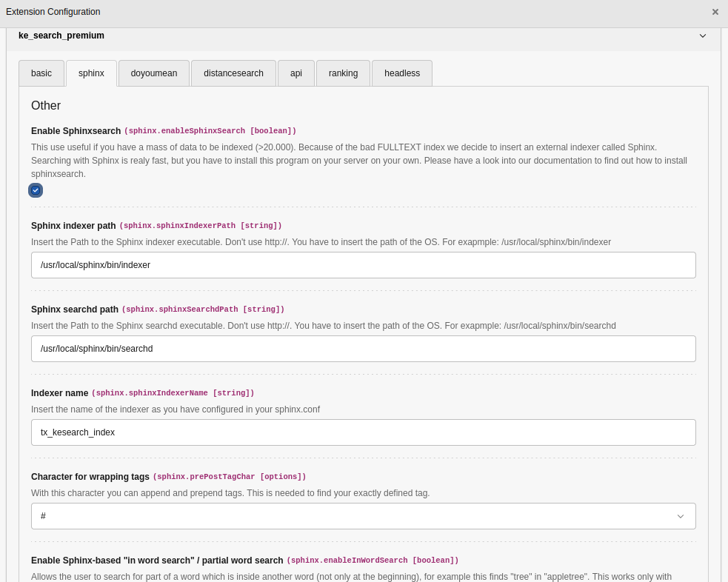This screenshot has width=728, height=582.
Task: Click the Enable Sphinxsearch bold label
Action: pyautogui.click(x=75, y=130)
